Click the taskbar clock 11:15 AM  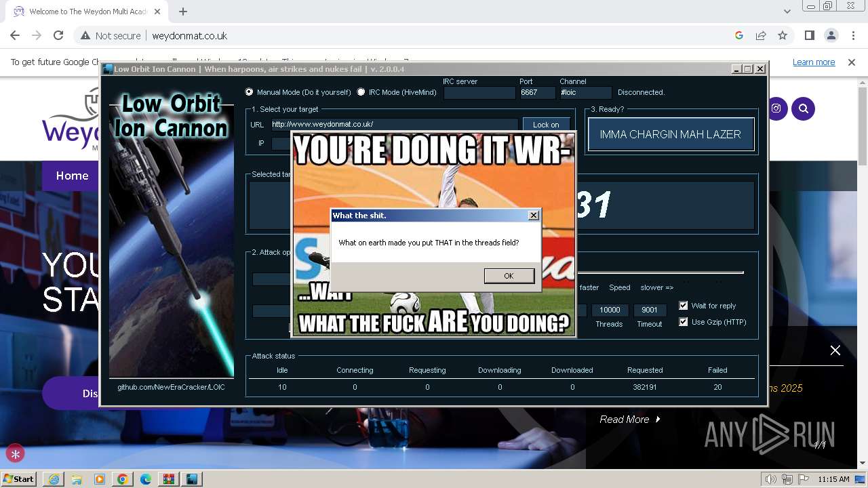pos(833,479)
